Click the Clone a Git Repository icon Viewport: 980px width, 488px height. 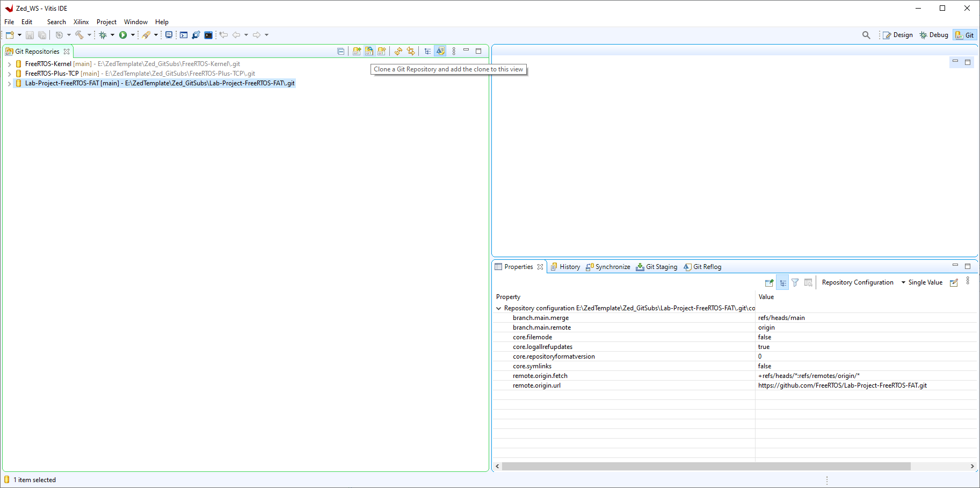coord(369,51)
